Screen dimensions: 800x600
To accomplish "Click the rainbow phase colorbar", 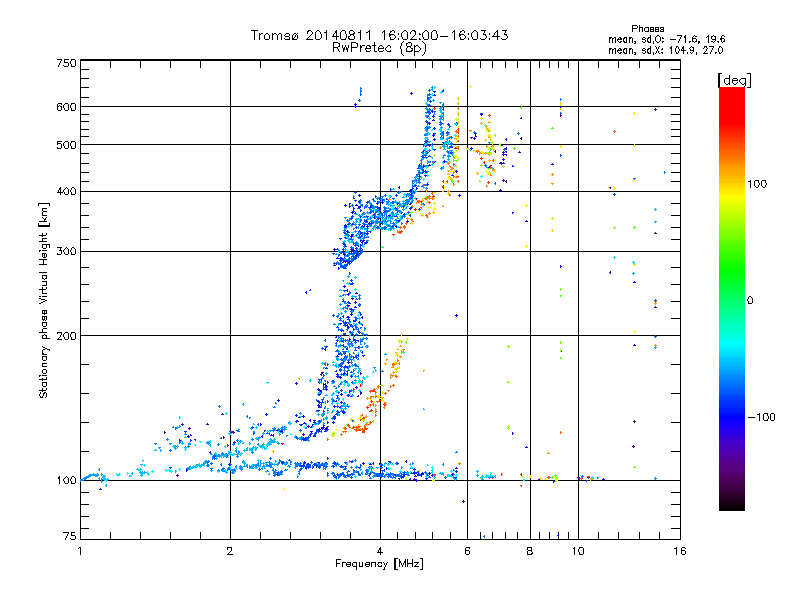I will click(732, 299).
